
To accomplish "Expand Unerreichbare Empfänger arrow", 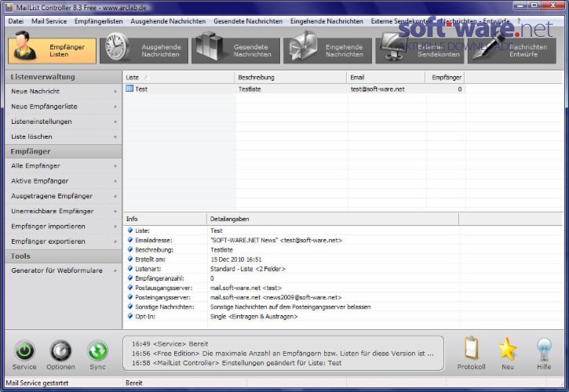I will coord(115,211).
